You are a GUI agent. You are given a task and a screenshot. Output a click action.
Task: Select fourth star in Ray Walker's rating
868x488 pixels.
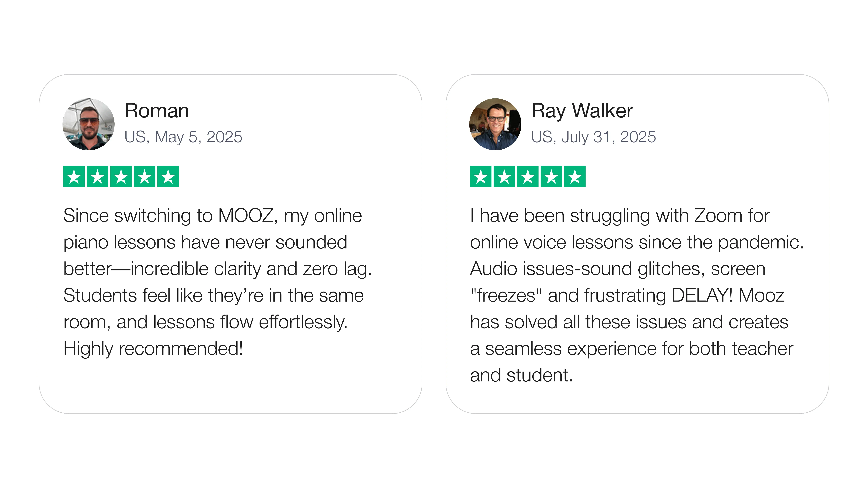pyautogui.click(x=551, y=176)
